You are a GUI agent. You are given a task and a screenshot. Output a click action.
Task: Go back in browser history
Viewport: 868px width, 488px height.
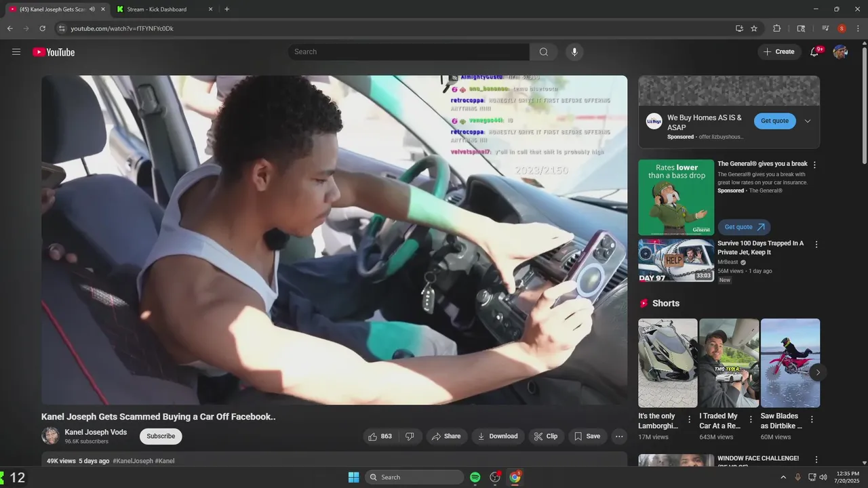coord(10,28)
